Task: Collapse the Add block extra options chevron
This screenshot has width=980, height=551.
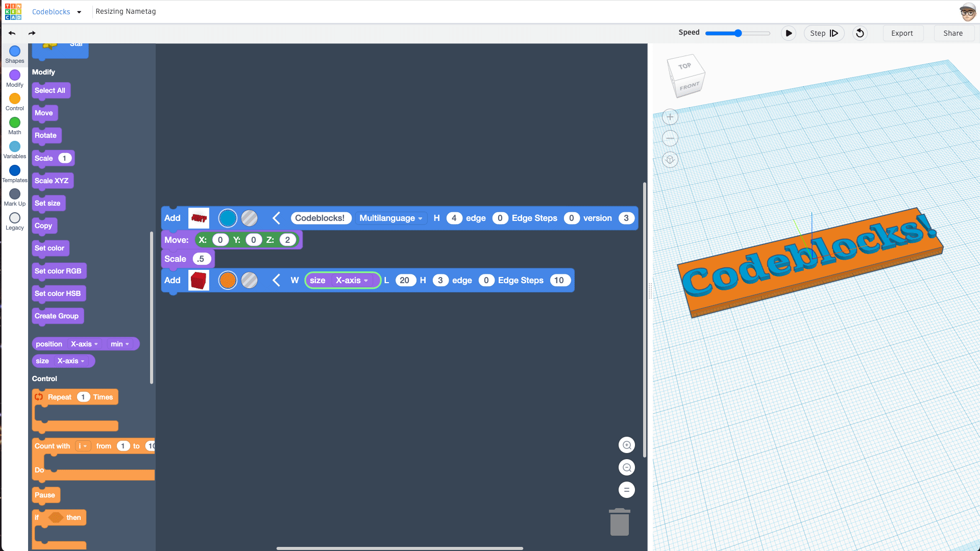Action: tap(276, 218)
